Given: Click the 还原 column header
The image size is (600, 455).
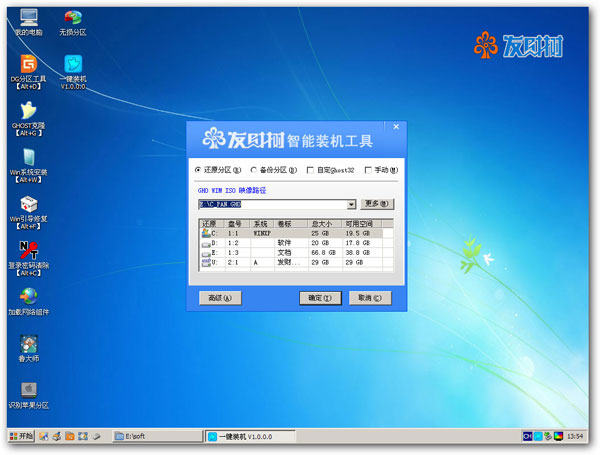Looking at the screenshot, I should click(x=212, y=223).
